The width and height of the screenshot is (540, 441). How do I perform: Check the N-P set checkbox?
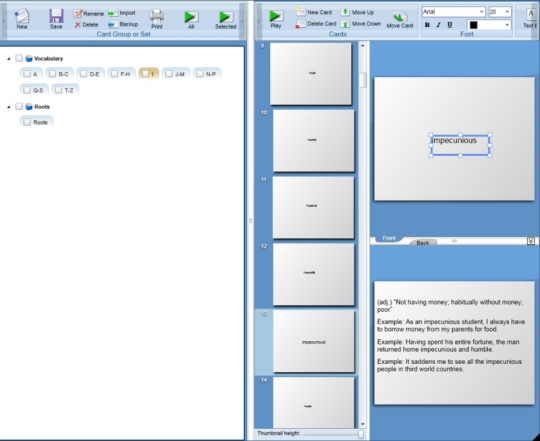[200, 74]
